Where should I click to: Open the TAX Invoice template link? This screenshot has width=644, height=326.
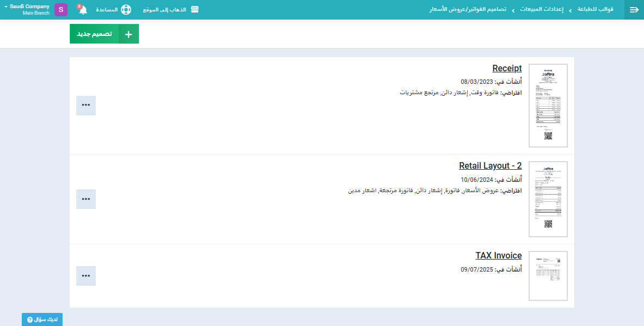498,256
